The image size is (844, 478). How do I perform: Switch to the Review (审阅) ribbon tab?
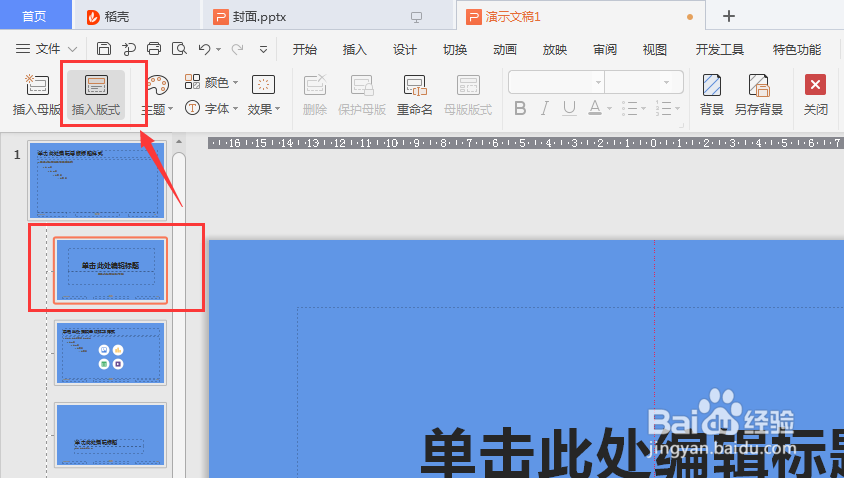point(605,50)
